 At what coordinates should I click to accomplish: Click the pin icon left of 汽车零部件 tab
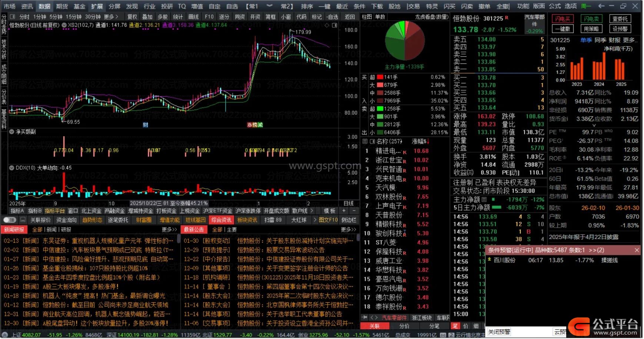coord(365,318)
